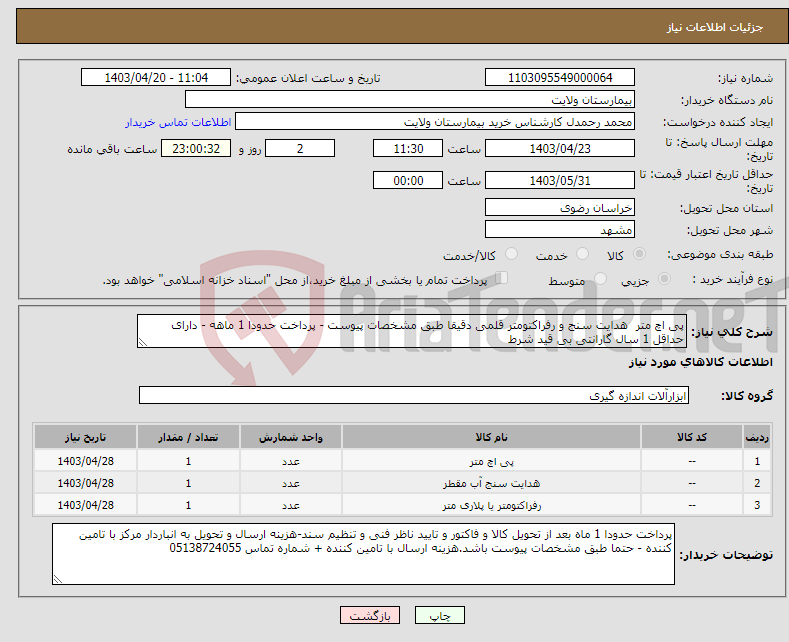
Task: Click the quantity 1 in the رفراکتومتر row
Action: tap(188, 505)
